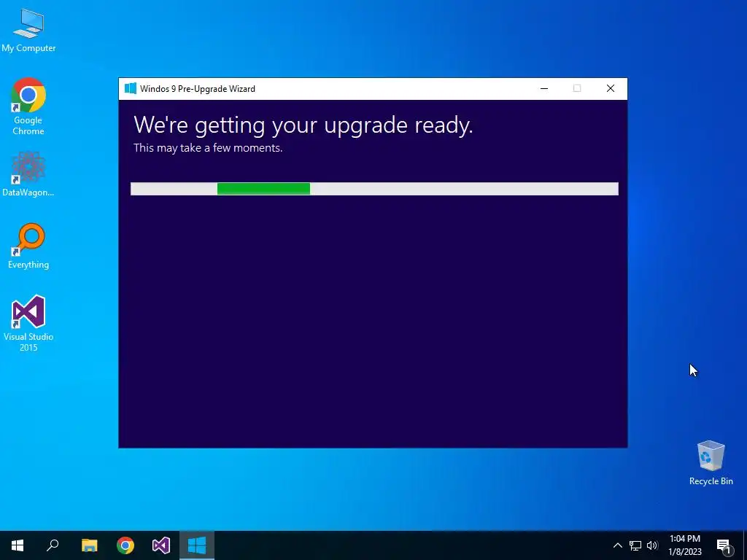747x560 pixels.
Task: Click 'This may take a few moments.' text
Action: pyautogui.click(x=208, y=148)
